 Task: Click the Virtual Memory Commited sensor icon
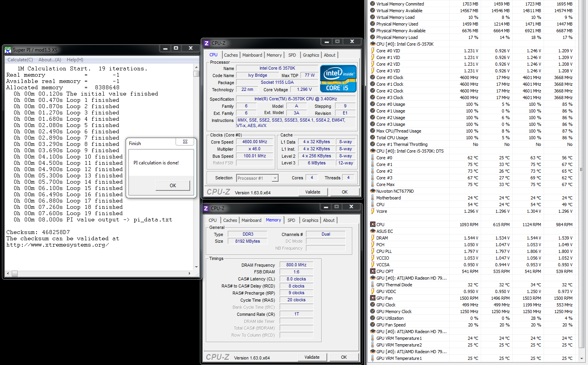[x=372, y=4]
